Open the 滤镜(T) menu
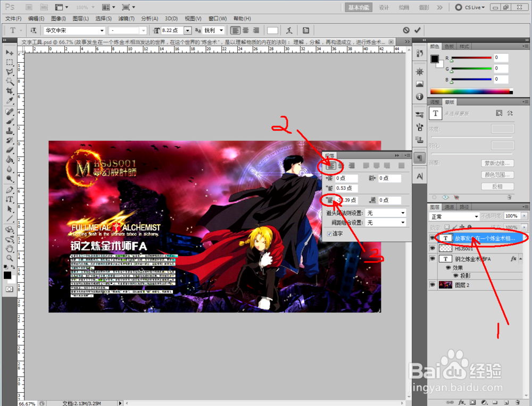 click(x=126, y=19)
